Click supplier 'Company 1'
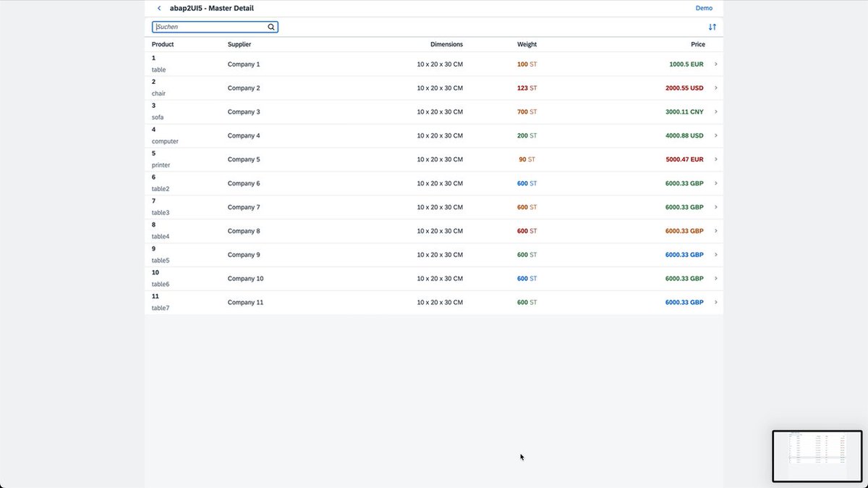Screen dimensions: 868x488 (244, 64)
